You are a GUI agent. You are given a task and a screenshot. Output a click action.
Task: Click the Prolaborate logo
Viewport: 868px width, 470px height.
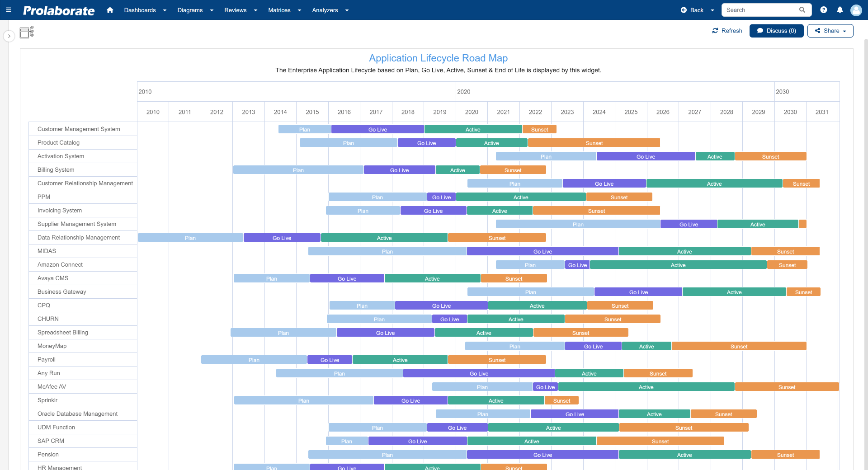[x=59, y=10]
